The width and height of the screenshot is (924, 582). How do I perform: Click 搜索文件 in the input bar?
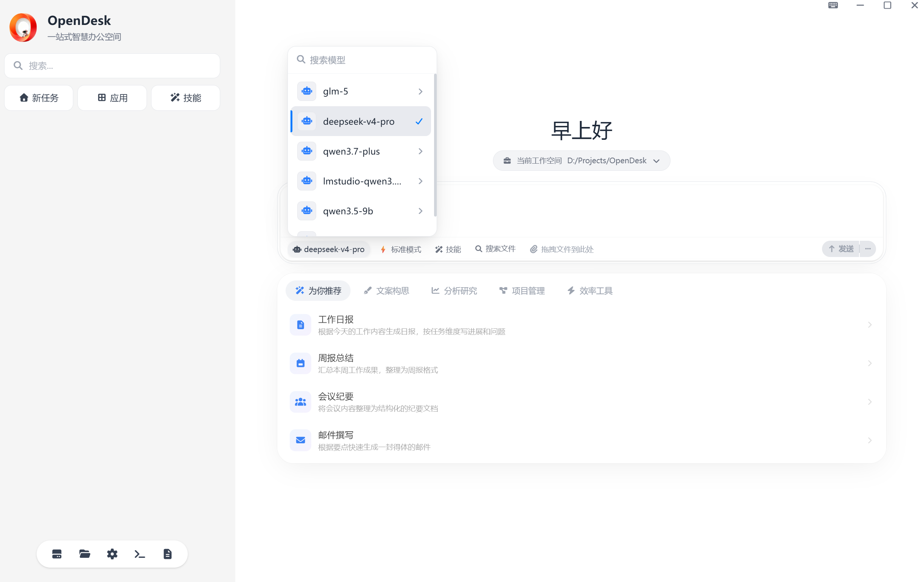point(495,249)
